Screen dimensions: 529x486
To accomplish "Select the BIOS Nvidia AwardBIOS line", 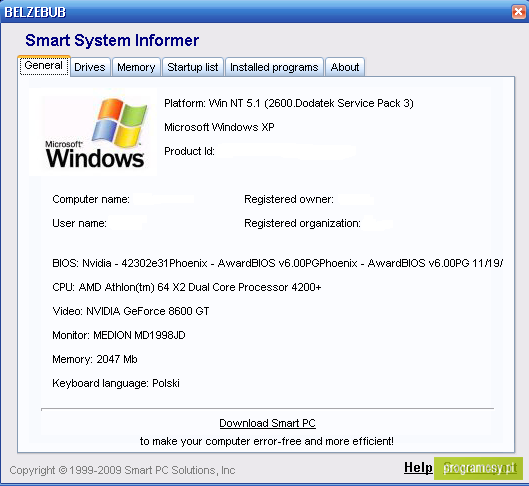I will coord(278,263).
